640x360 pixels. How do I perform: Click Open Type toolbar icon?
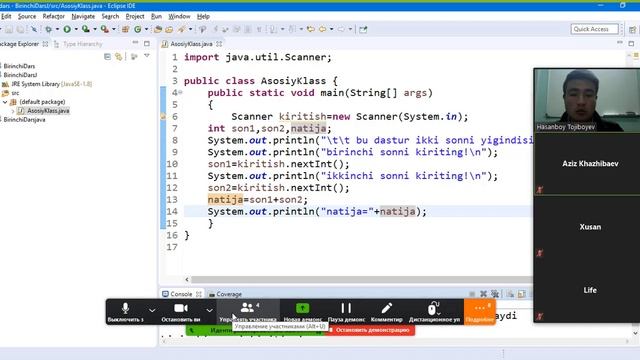158,29
